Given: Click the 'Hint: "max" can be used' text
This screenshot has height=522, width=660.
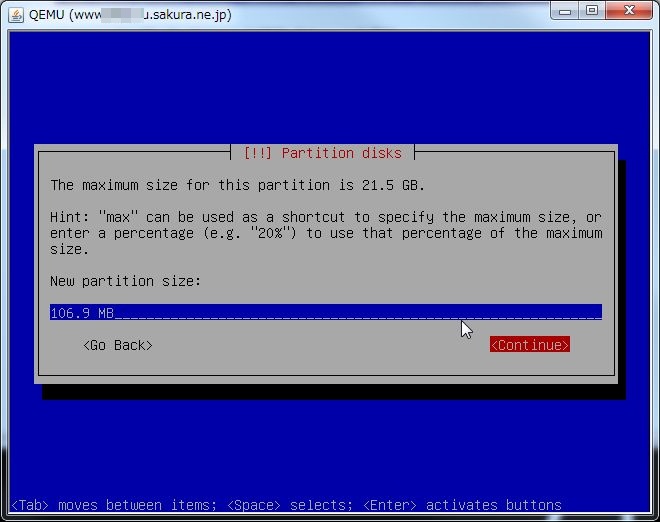Looking at the screenshot, I should coord(326,233).
